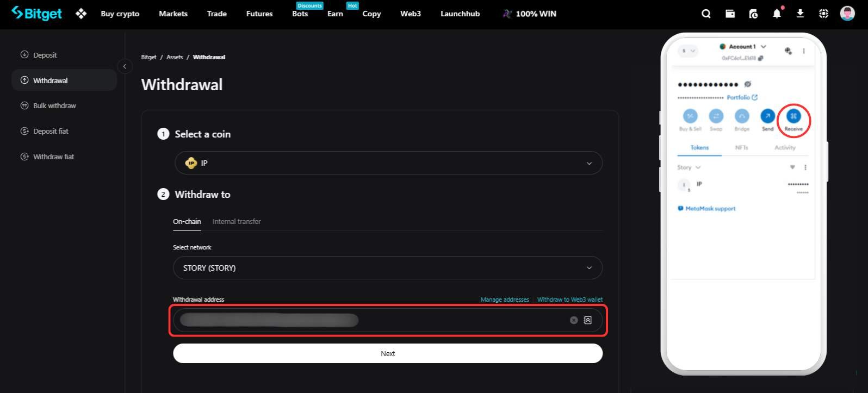
Task: Open the MetaMask network selector dropdown
Action: point(688,51)
